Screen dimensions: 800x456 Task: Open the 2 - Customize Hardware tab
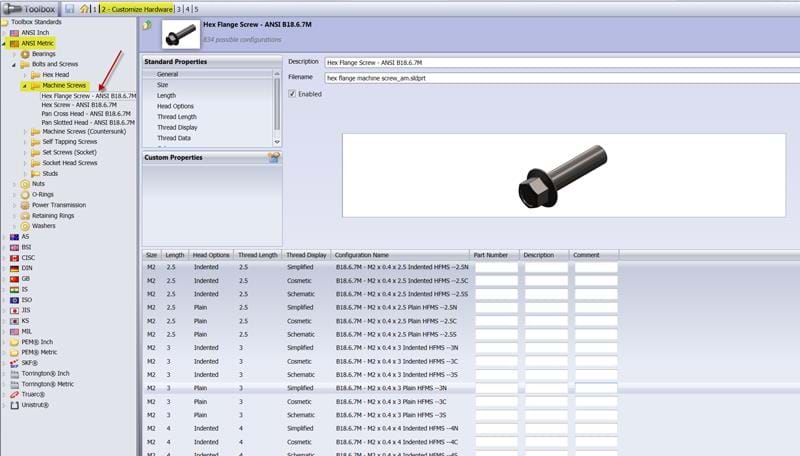[x=136, y=9]
